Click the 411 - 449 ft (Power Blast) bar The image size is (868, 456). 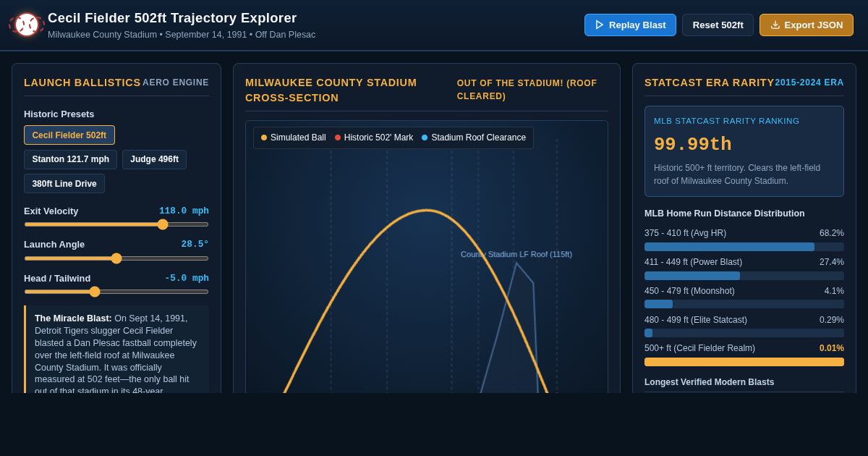click(x=744, y=276)
